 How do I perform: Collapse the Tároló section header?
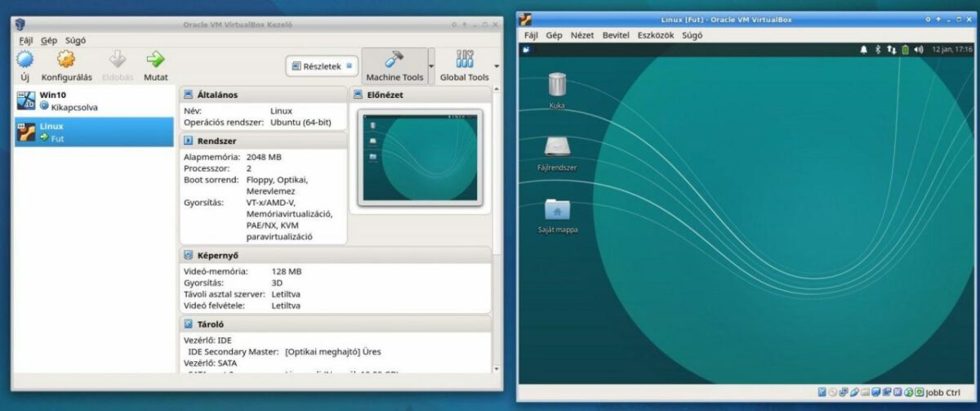coord(336,324)
